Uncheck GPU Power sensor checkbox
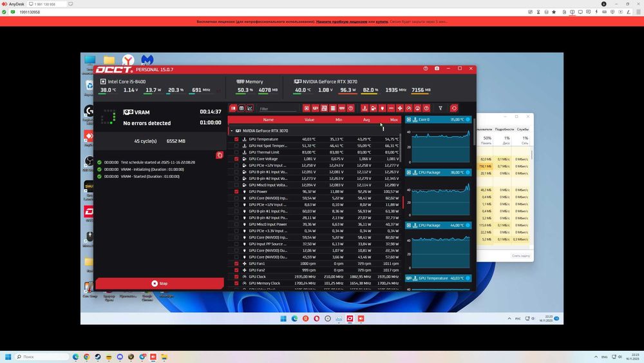 236,191
